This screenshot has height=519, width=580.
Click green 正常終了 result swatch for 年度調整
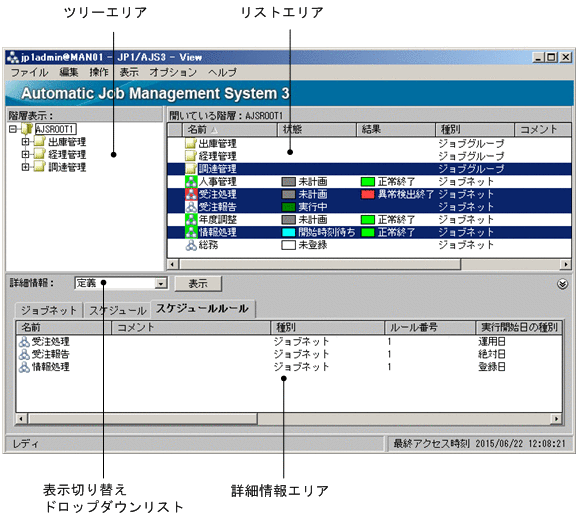tap(368, 220)
